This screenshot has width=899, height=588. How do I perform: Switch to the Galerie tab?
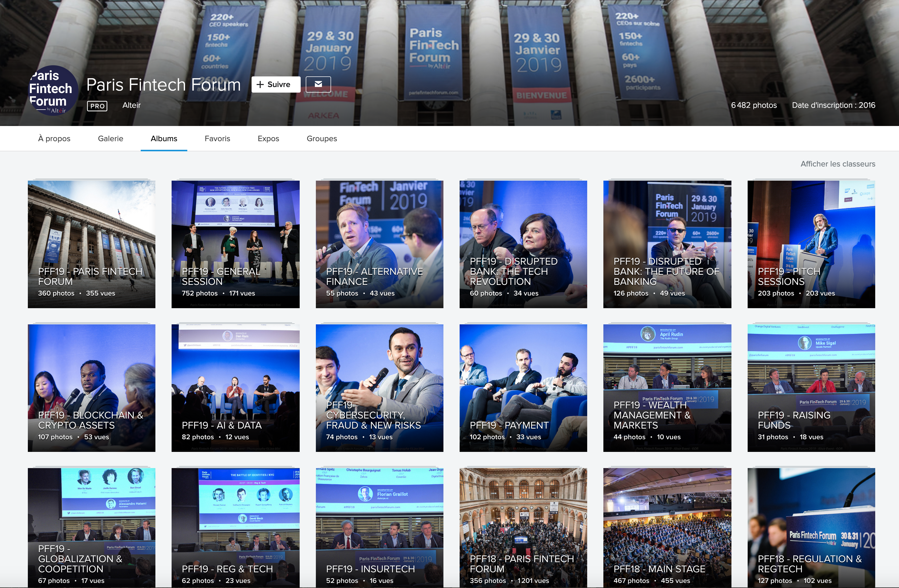110,139
